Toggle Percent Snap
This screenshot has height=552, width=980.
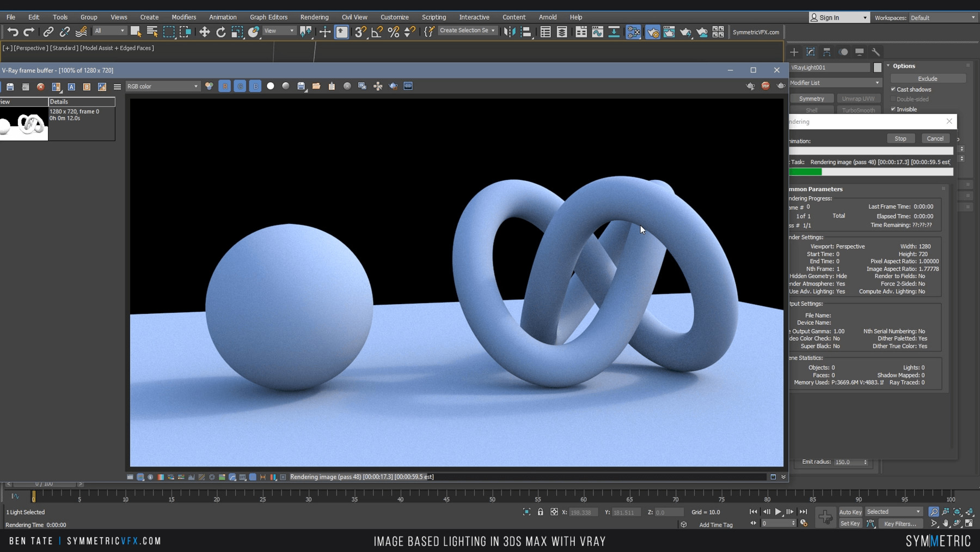(393, 32)
